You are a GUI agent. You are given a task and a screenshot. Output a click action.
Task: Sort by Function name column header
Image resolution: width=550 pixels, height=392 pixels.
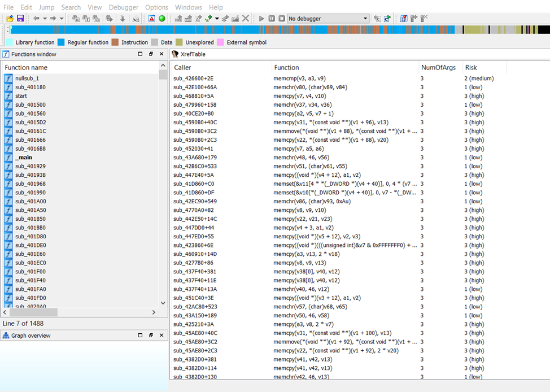[x=80, y=67]
